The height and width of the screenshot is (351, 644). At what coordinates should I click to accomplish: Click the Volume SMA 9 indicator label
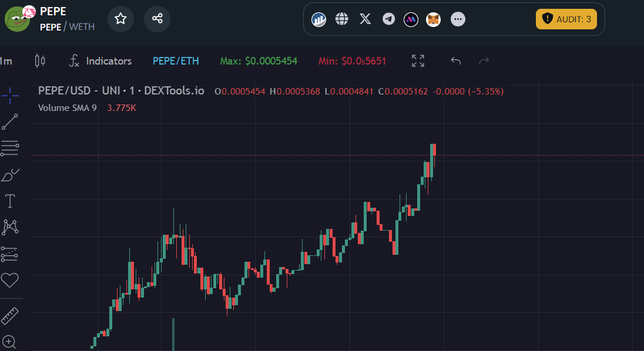(x=68, y=108)
